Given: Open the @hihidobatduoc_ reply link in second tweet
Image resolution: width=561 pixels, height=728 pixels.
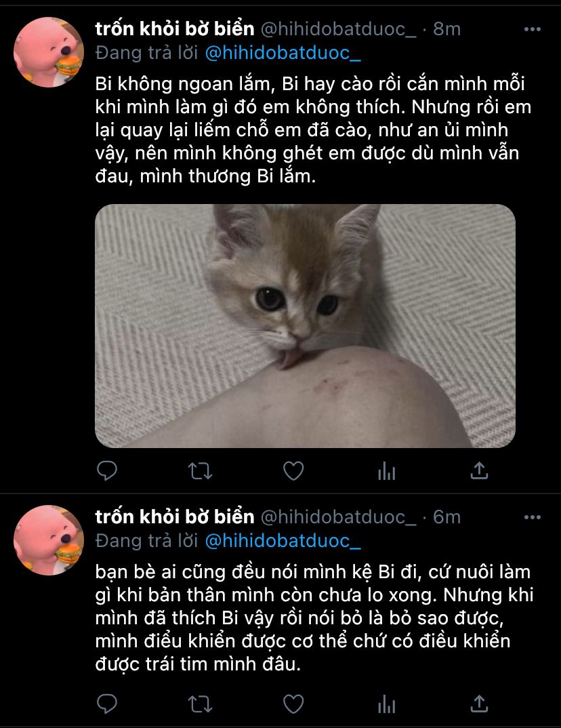Looking at the screenshot, I should pos(283,541).
